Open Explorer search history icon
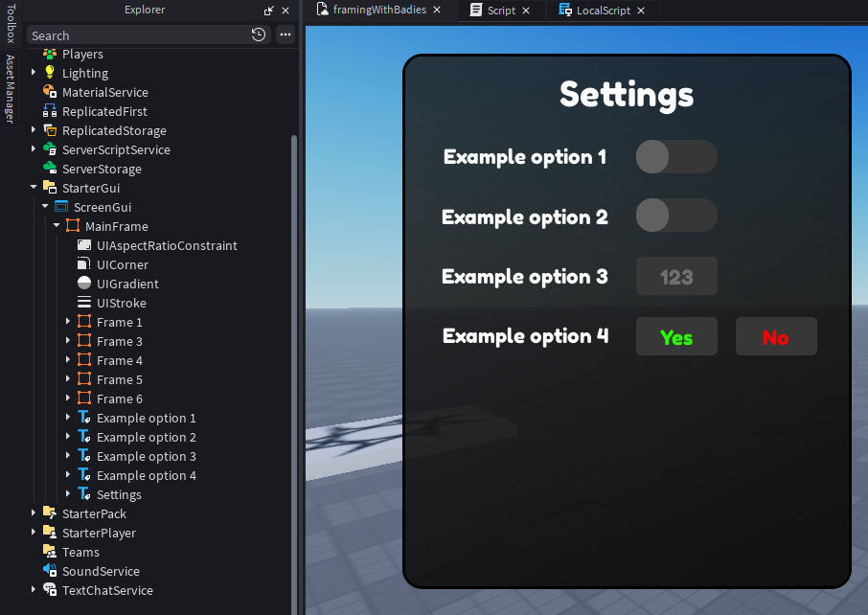 (259, 34)
